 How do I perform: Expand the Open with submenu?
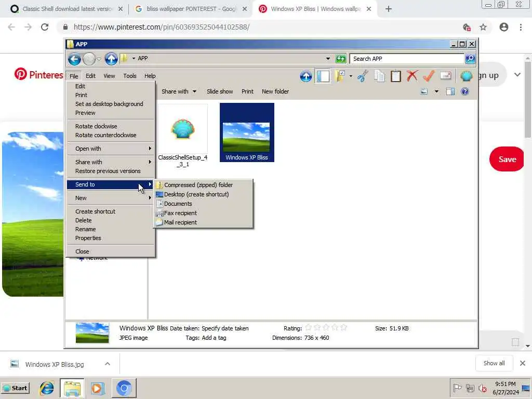111,149
